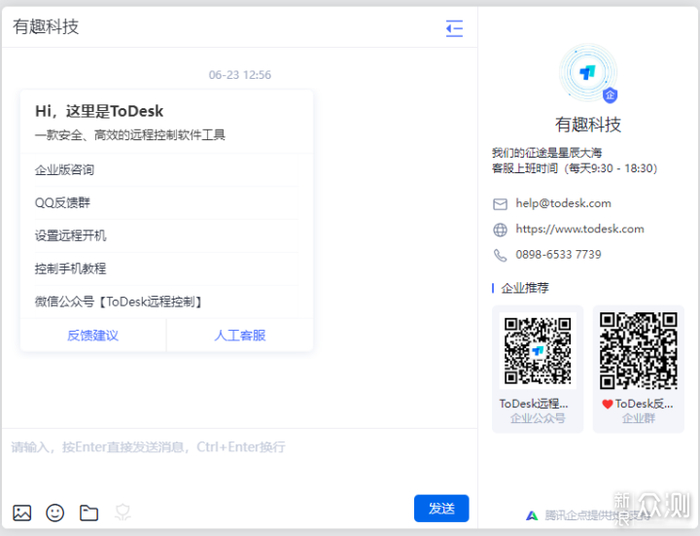Click the 企业公众号 label

pos(538,418)
